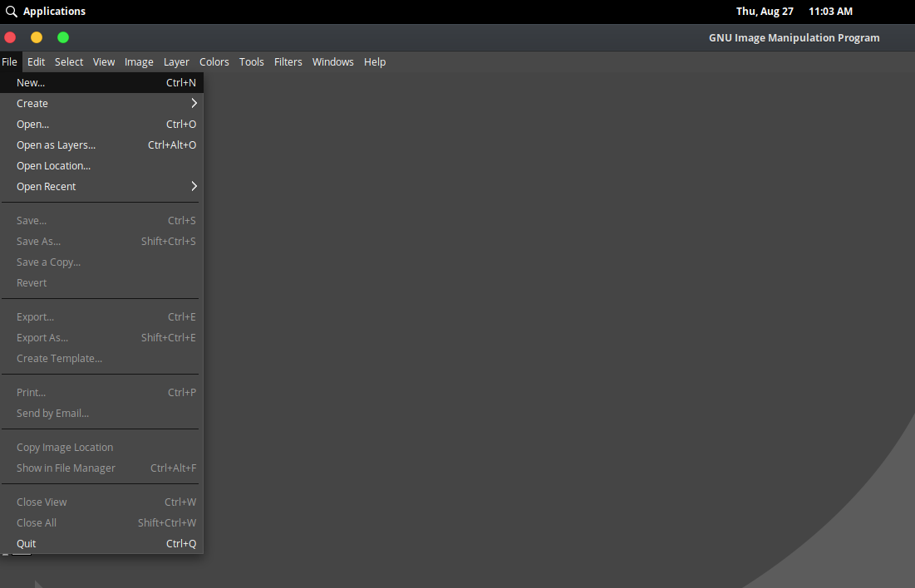The image size is (915, 588).
Task: Choose Quit from the File menu
Action: [101, 544]
